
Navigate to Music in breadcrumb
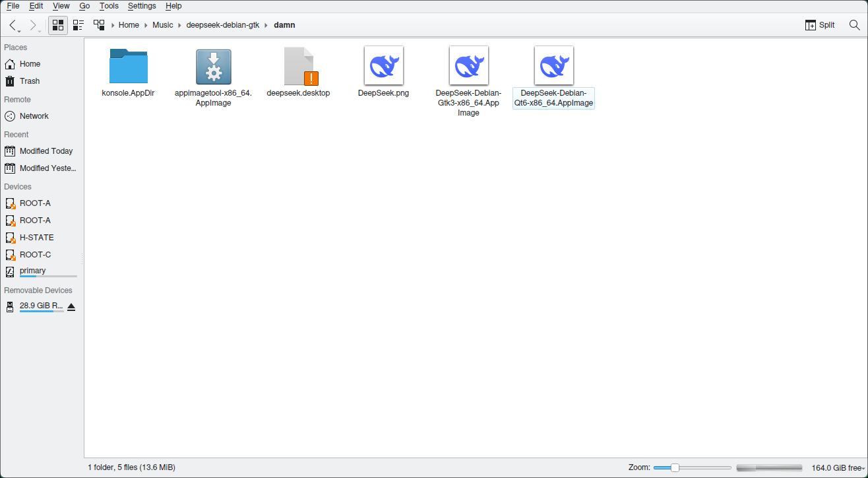[x=163, y=25]
